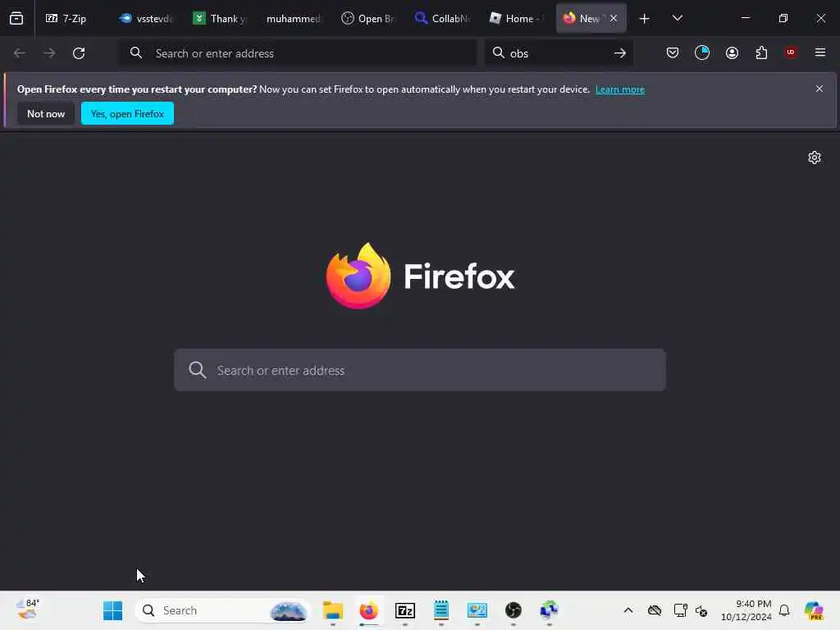Switch to the muhammed tab
This screenshot has width=840, height=630.
point(293,18)
